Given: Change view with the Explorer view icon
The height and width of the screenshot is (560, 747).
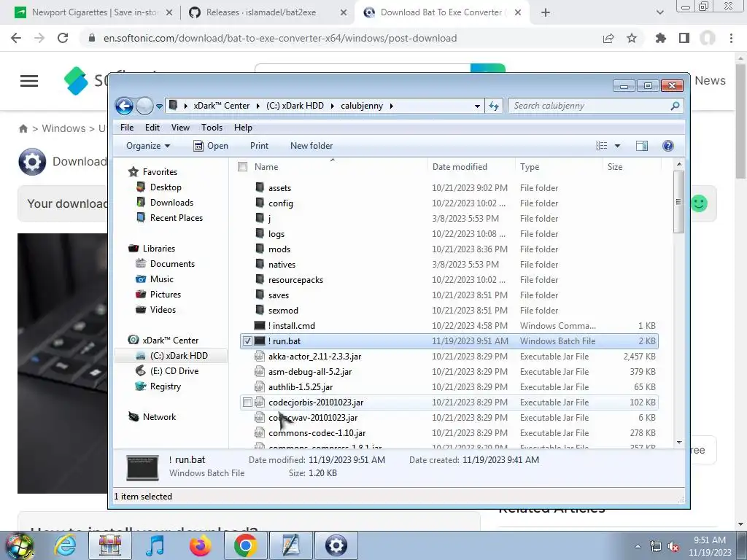Looking at the screenshot, I should pyautogui.click(x=602, y=146).
